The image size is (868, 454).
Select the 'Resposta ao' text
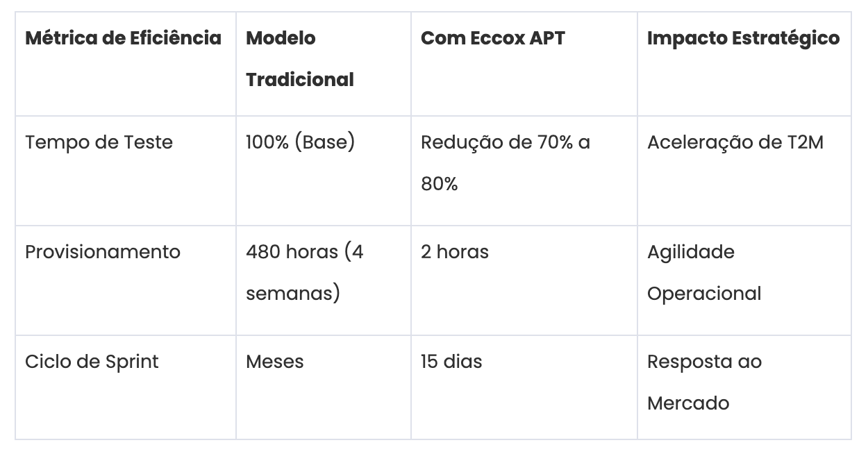click(704, 362)
